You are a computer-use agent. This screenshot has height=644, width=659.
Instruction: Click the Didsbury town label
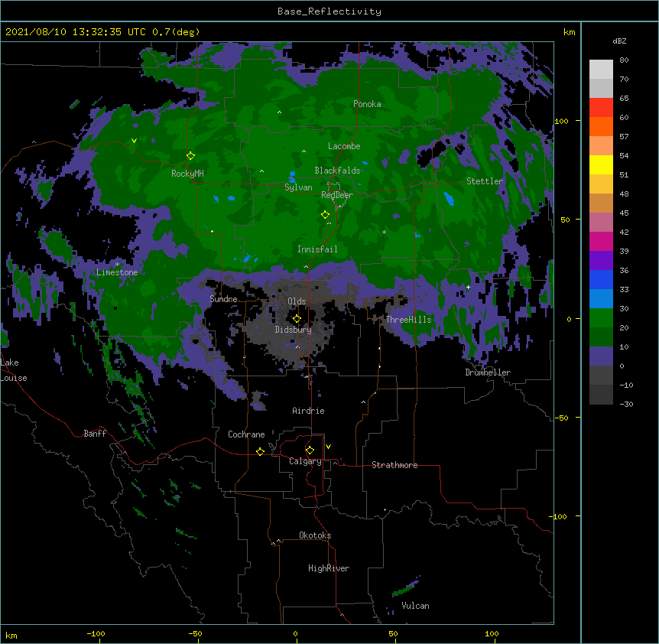click(x=294, y=330)
